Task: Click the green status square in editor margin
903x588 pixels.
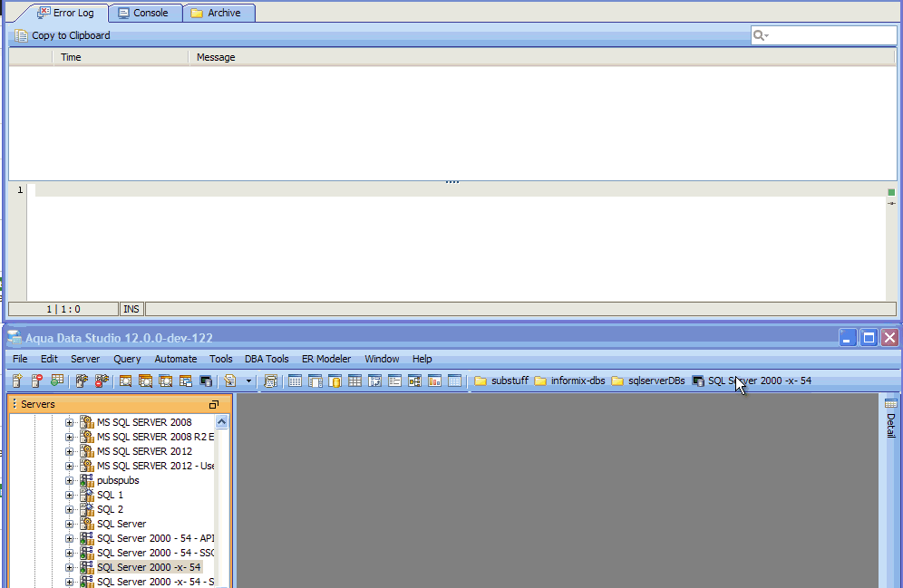Action: tap(891, 192)
